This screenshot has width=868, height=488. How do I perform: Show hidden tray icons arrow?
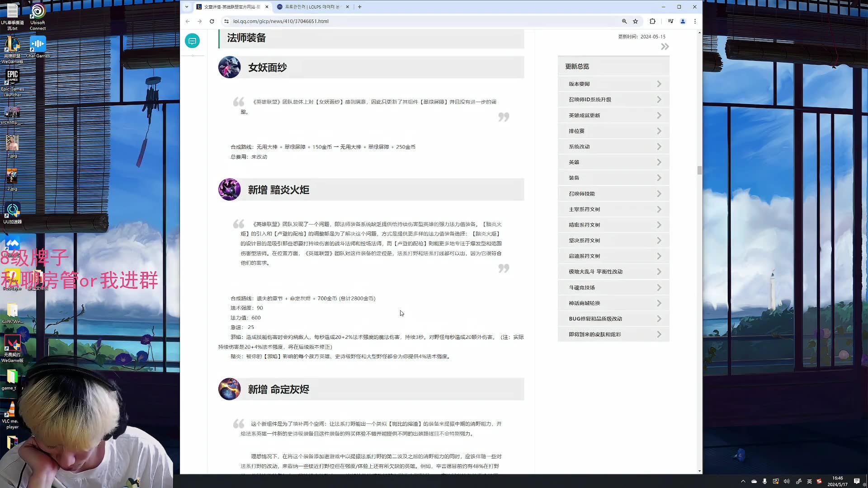tap(743, 481)
